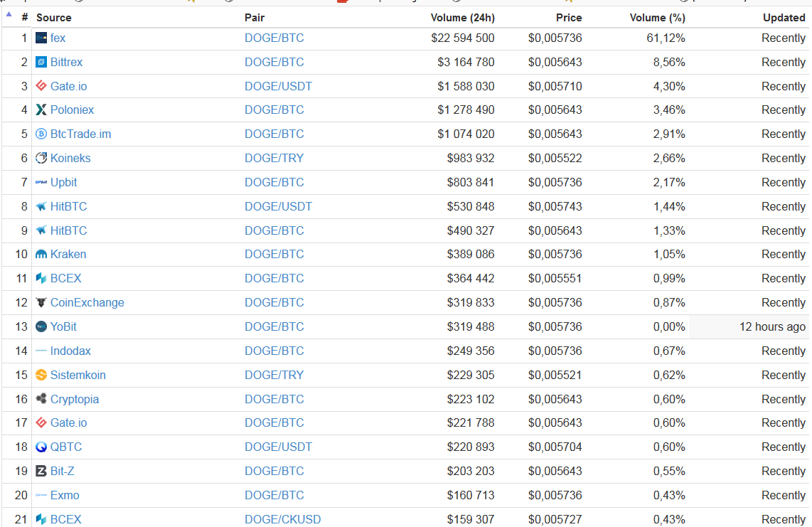Open the Upbit source link
The width and height of the screenshot is (812, 527).
click(x=64, y=183)
